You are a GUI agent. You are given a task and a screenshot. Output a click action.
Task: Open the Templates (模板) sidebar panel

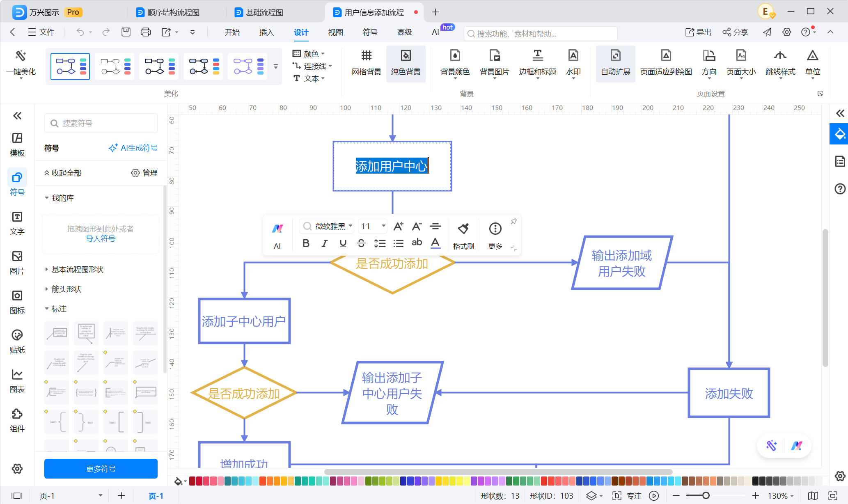point(17,144)
